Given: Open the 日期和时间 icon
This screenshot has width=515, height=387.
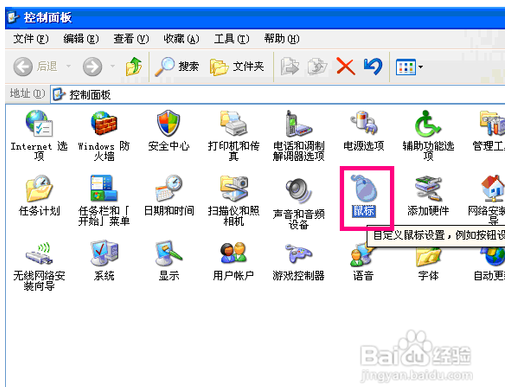Looking at the screenshot, I should click(x=169, y=188).
